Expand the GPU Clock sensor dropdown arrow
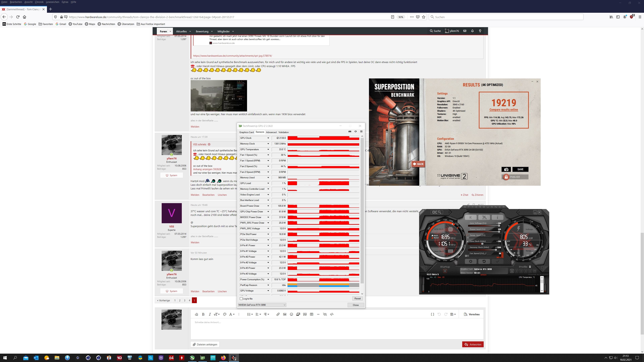The width and height of the screenshot is (644, 362). tap(268, 138)
